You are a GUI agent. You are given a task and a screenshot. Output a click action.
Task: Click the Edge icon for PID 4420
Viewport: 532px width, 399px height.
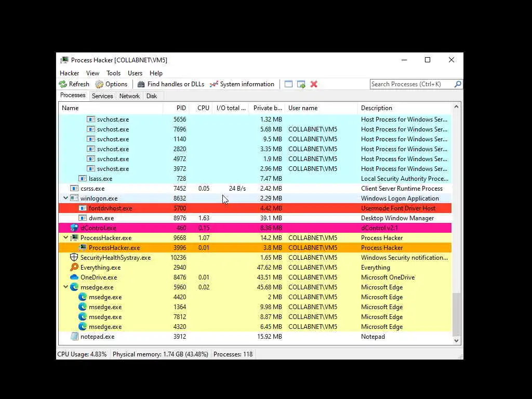83,297
